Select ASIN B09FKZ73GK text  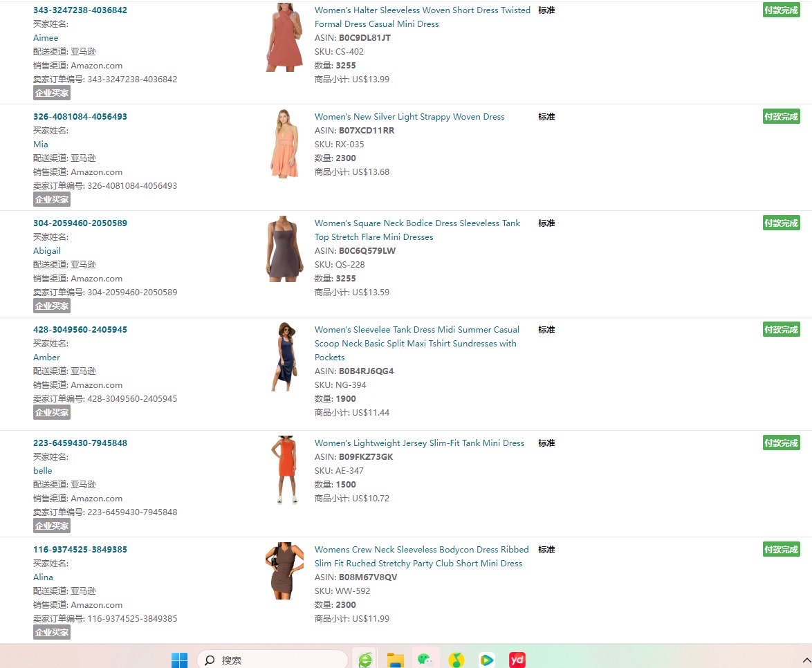point(366,456)
